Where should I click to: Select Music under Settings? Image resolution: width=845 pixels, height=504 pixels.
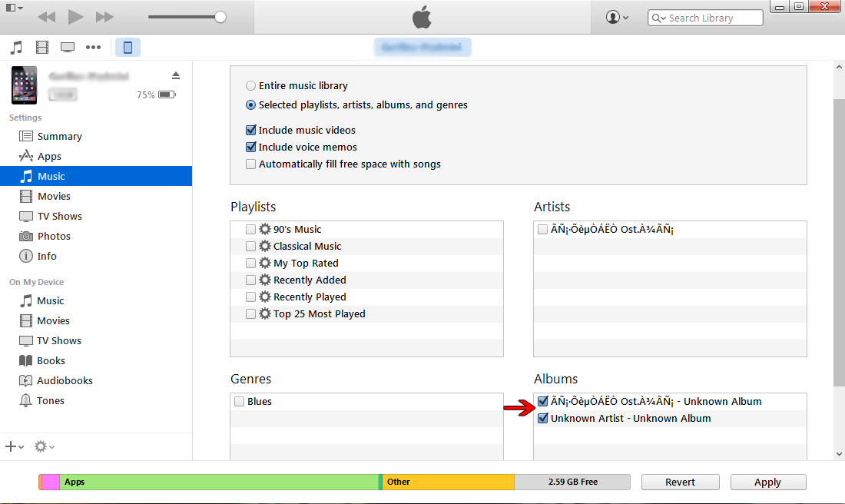[x=96, y=176]
